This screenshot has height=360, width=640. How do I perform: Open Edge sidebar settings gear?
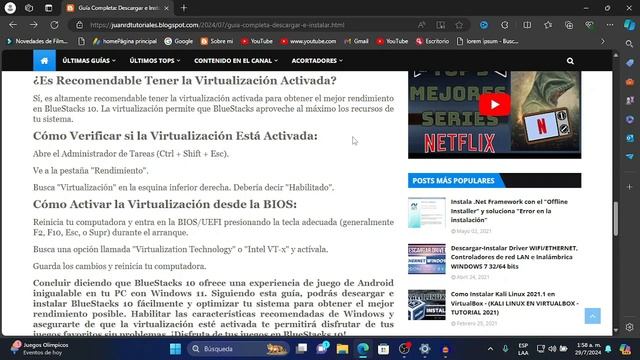(629, 327)
